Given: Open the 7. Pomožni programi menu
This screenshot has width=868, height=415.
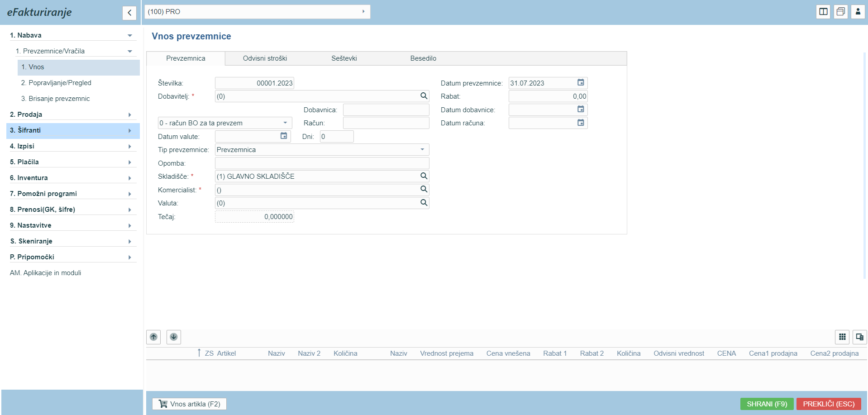Looking at the screenshot, I should pos(72,194).
